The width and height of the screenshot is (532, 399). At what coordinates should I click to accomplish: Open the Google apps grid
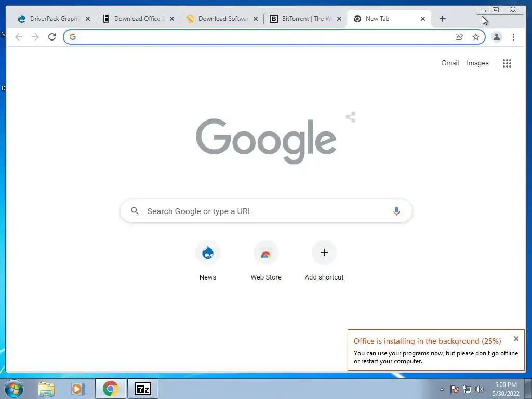coord(507,63)
